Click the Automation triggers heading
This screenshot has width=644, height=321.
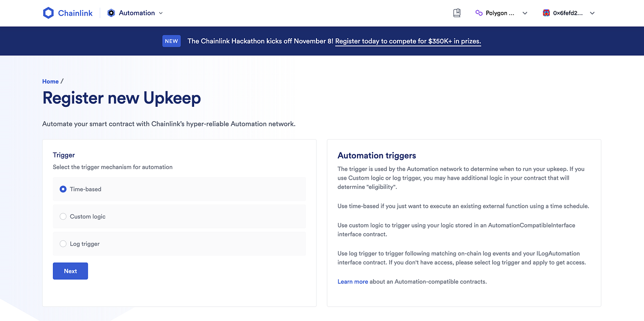tap(377, 156)
